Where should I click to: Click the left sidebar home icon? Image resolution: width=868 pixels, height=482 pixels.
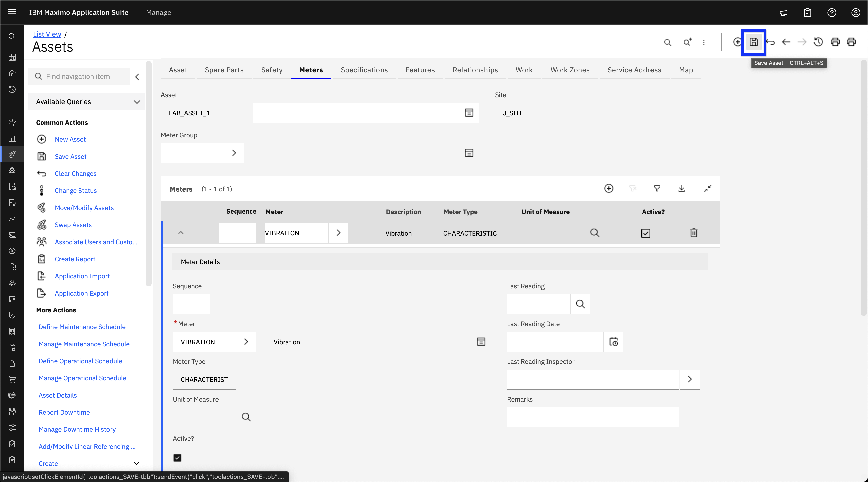[12, 73]
